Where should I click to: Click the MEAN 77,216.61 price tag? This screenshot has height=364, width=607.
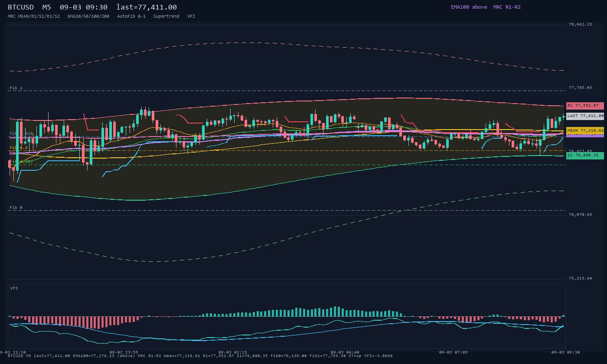coord(585,130)
